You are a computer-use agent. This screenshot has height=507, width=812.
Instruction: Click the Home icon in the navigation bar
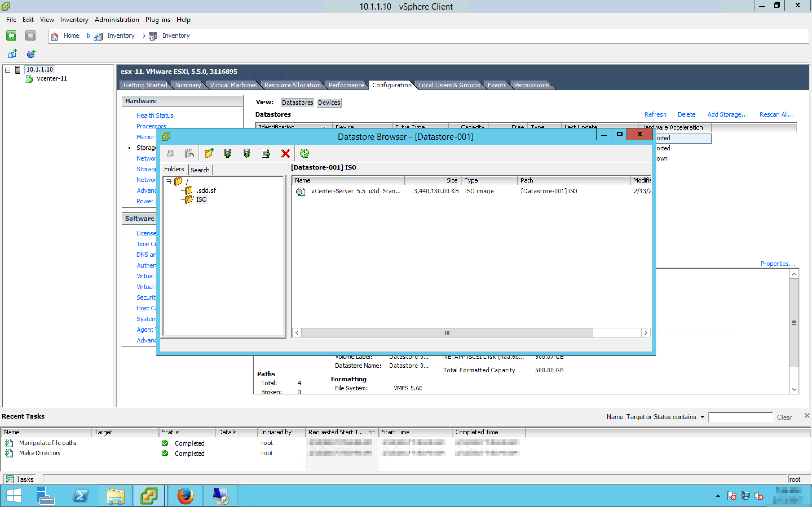[54, 35]
